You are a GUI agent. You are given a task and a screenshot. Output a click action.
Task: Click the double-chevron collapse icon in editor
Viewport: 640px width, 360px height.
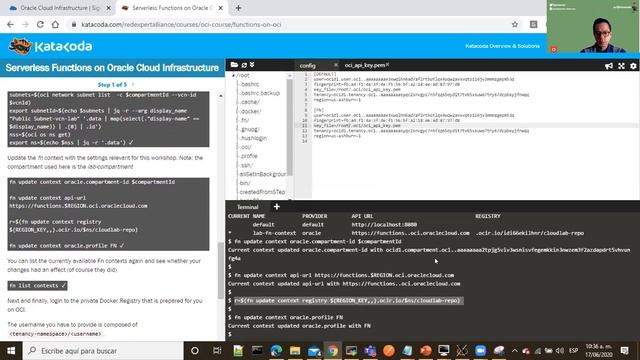coord(252,65)
